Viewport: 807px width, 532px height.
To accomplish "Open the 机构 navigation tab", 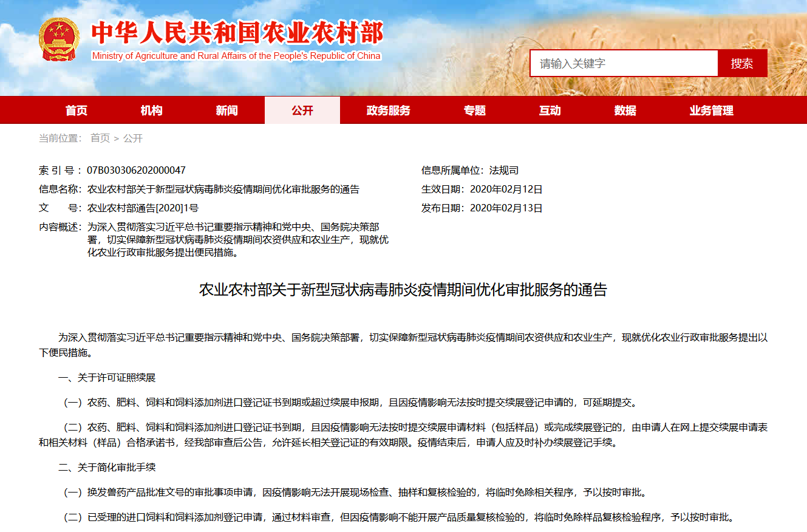I will tap(152, 110).
